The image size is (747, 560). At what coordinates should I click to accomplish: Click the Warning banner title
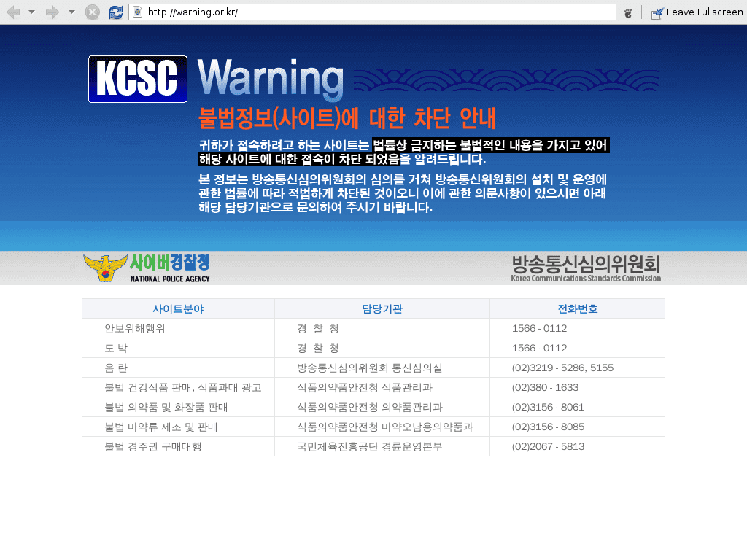270,79
